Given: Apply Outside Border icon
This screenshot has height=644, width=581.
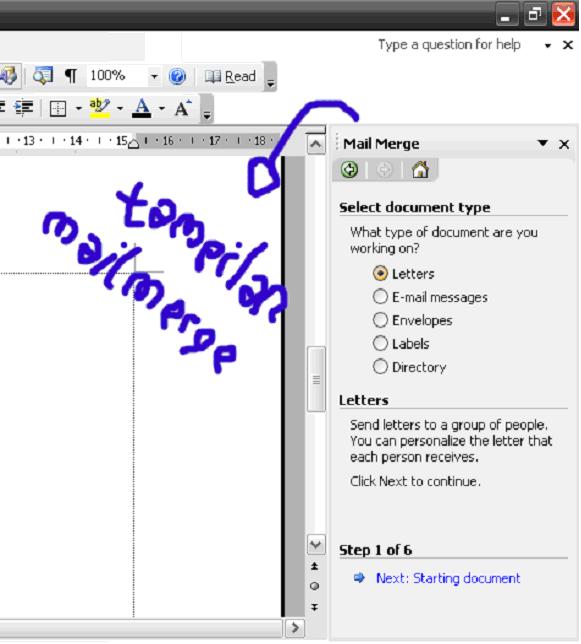Looking at the screenshot, I should [58, 108].
